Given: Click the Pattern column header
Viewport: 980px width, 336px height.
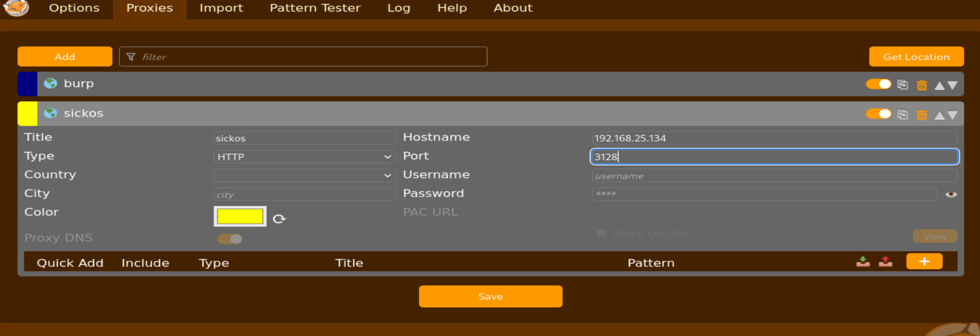Looking at the screenshot, I should coord(651,263).
